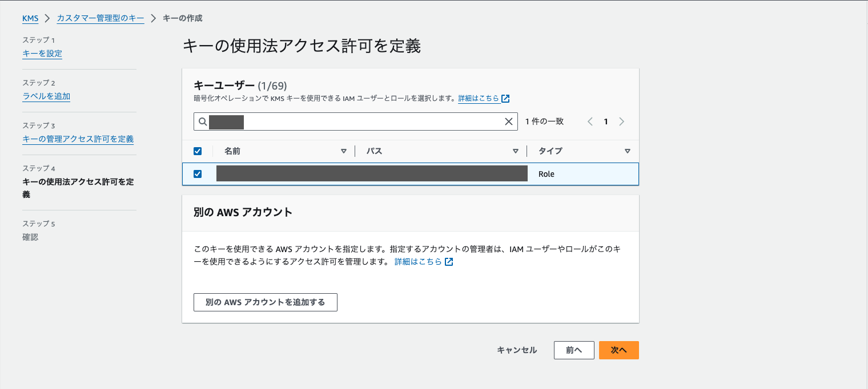This screenshot has height=389, width=868.
Task: Click the pagination left arrow
Action: coord(590,121)
